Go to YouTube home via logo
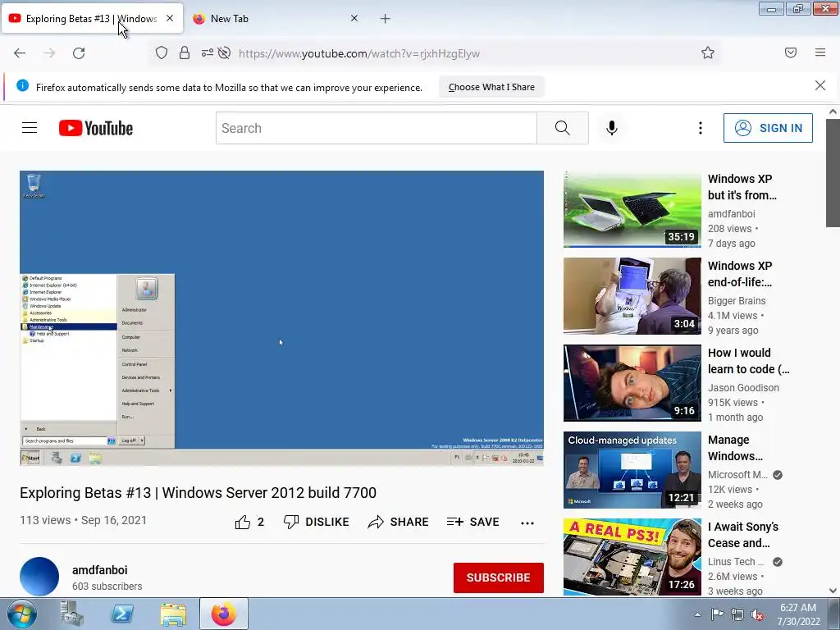Image resolution: width=840 pixels, height=630 pixels. tap(96, 128)
